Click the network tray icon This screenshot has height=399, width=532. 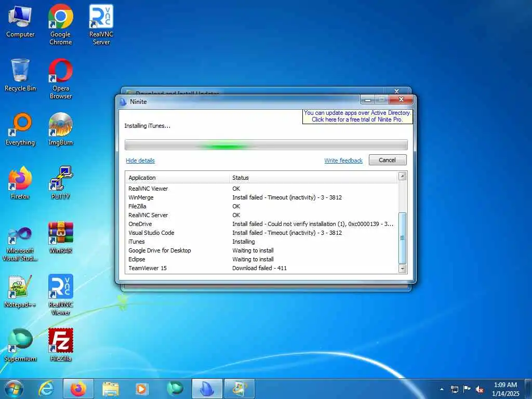pos(454,389)
